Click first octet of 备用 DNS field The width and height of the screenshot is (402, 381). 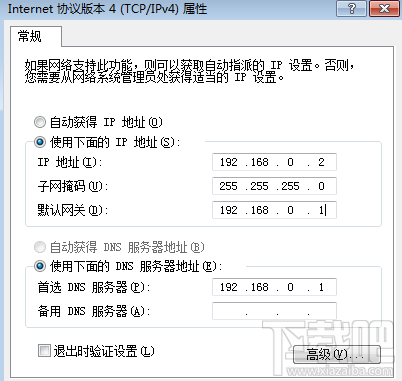pyautogui.click(x=229, y=311)
